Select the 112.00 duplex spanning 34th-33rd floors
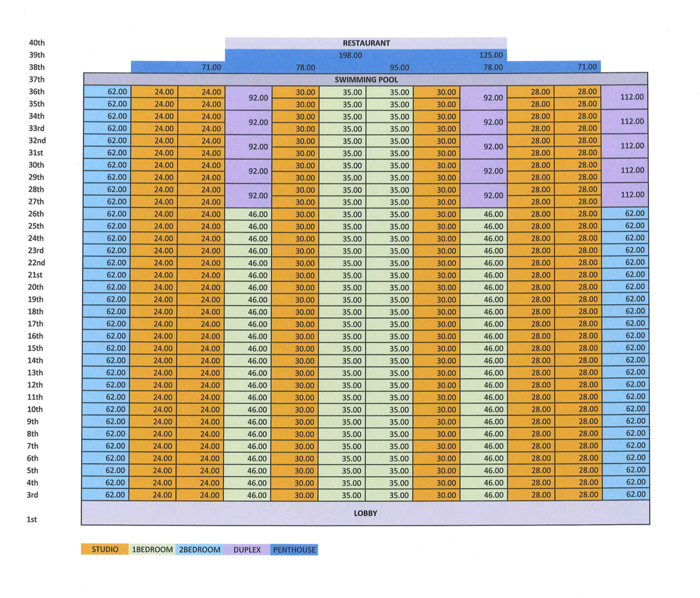Screen dimensions: 700x598 pos(625,122)
